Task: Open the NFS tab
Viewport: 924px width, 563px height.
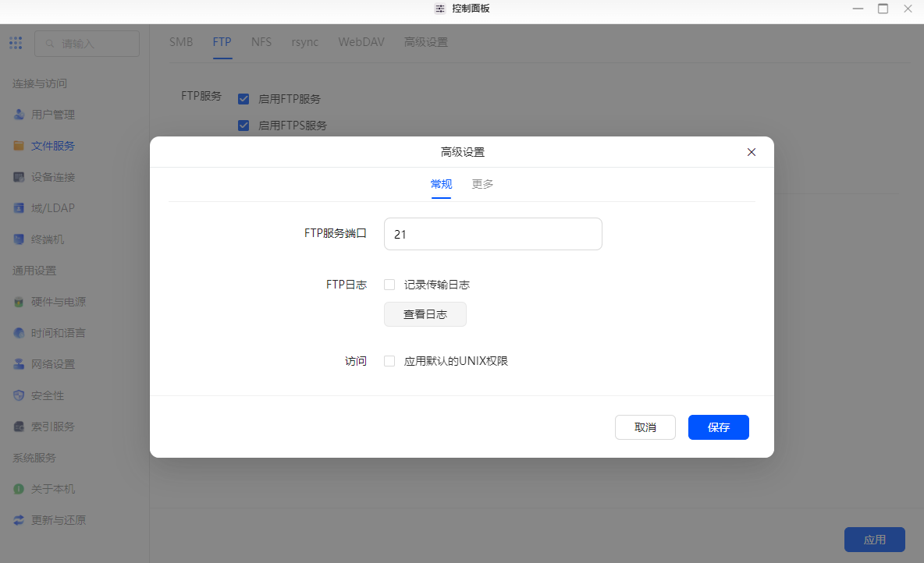Action: click(261, 42)
